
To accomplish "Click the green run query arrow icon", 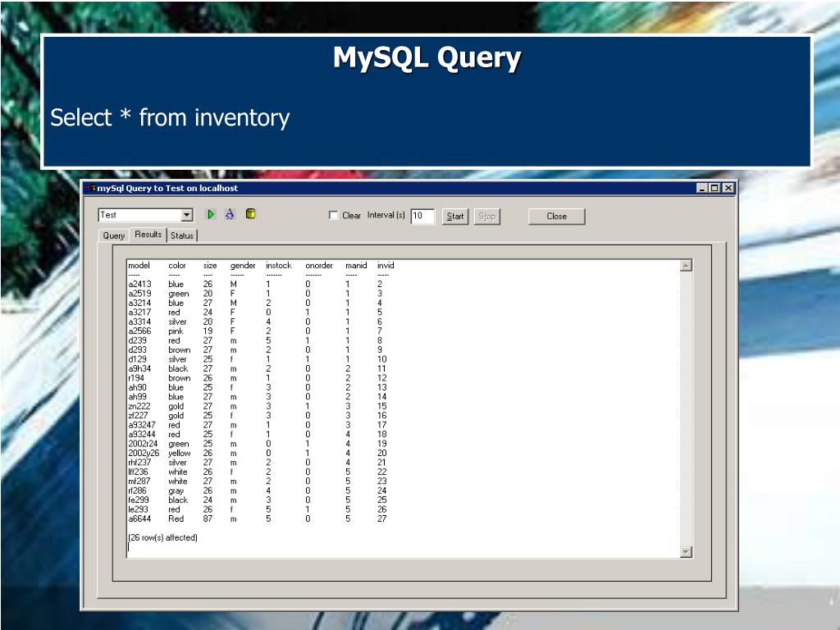I will [x=211, y=214].
